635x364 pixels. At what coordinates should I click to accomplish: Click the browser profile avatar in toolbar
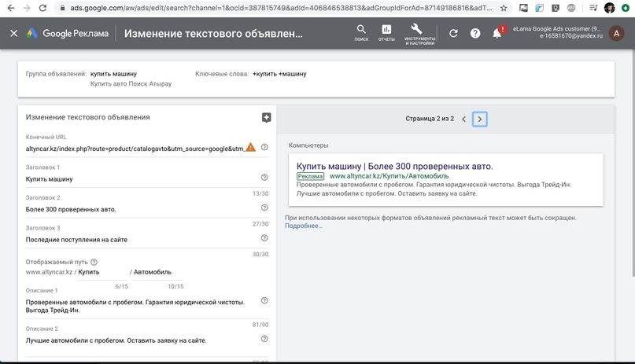[x=610, y=8]
